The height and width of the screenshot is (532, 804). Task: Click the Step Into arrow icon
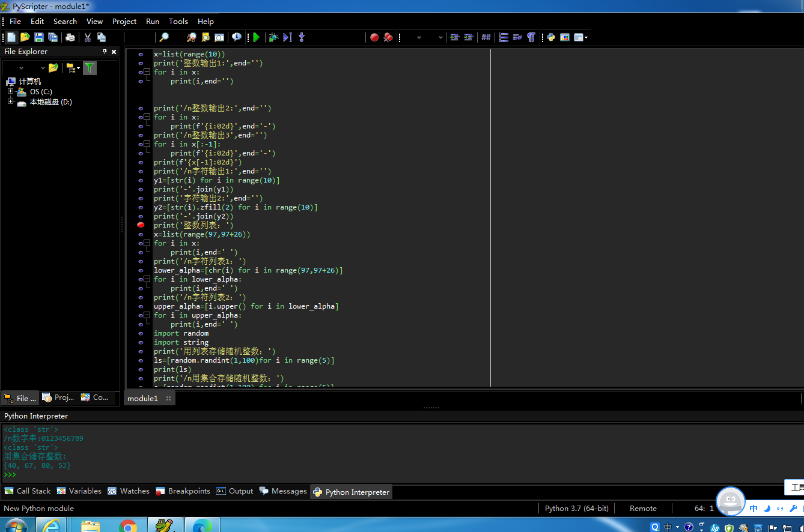(x=302, y=37)
